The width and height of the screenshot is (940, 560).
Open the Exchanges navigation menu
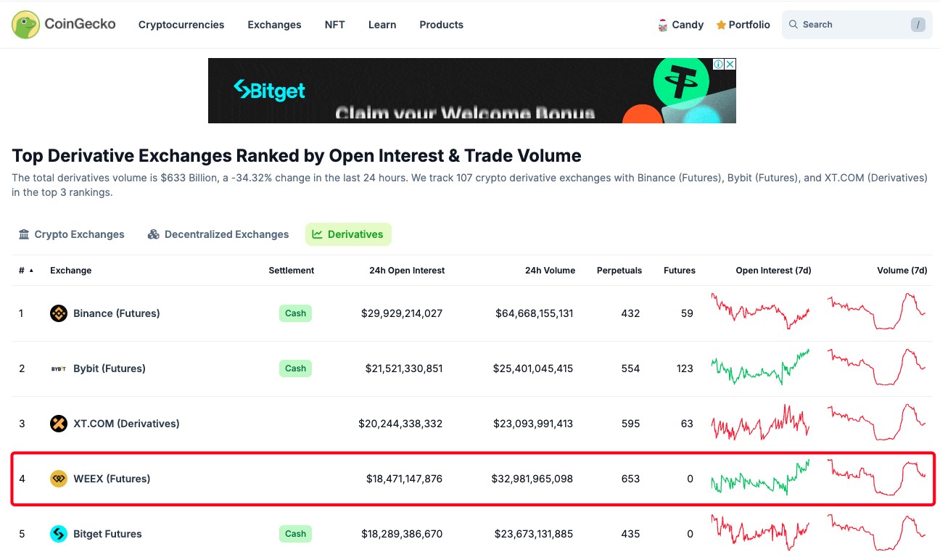coord(274,25)
